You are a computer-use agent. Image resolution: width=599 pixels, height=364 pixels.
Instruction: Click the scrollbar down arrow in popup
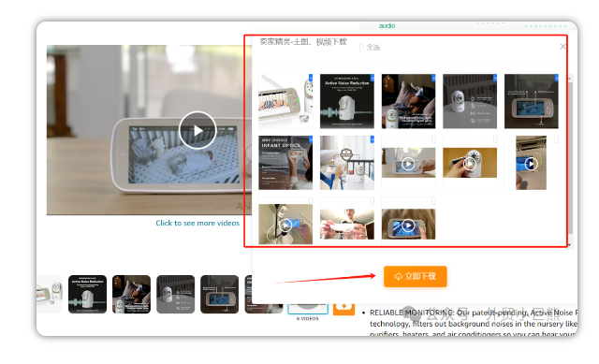click(x=570, y=245)
